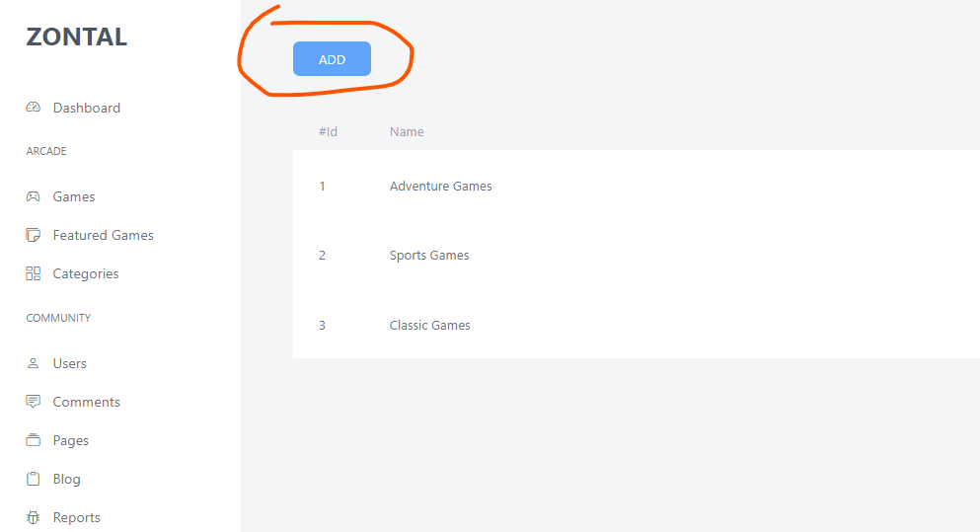This screenshot has width=980, height=532.
Task: Click the Dashboard gauge icon
Action: 34,108
